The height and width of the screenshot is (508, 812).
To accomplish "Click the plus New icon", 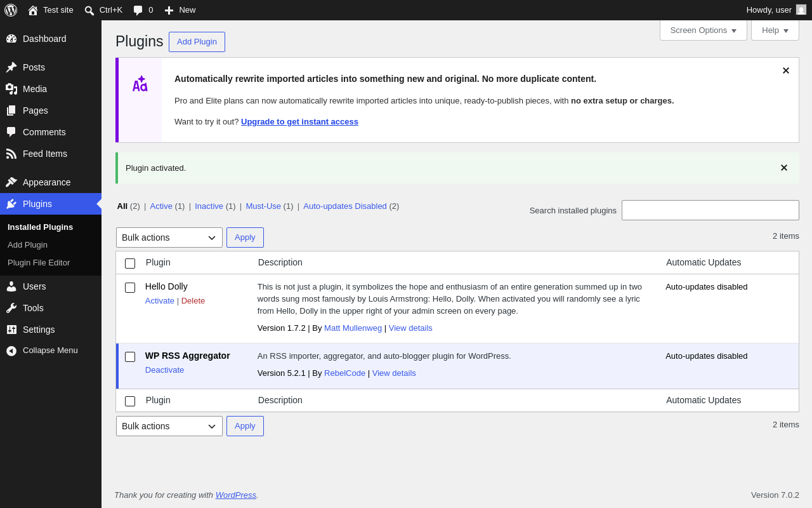I will (x=169, y=10).
